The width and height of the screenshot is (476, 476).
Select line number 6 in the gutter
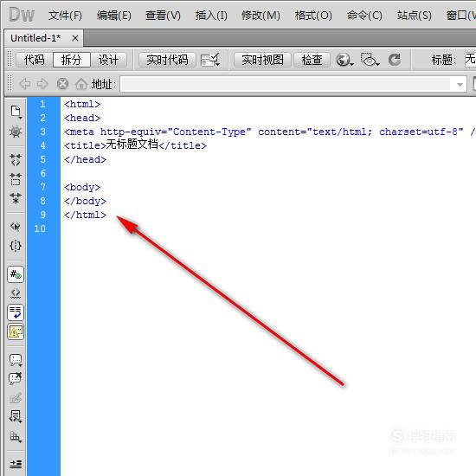(42, 173)
